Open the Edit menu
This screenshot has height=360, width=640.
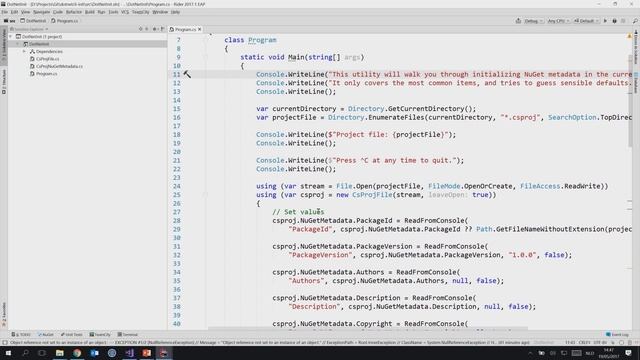click(14, 12)
